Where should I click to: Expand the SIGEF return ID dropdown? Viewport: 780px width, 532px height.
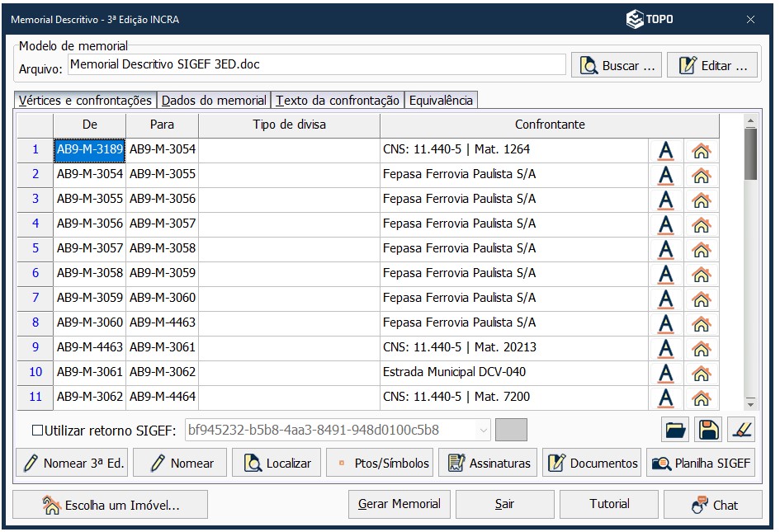(483, 430)
